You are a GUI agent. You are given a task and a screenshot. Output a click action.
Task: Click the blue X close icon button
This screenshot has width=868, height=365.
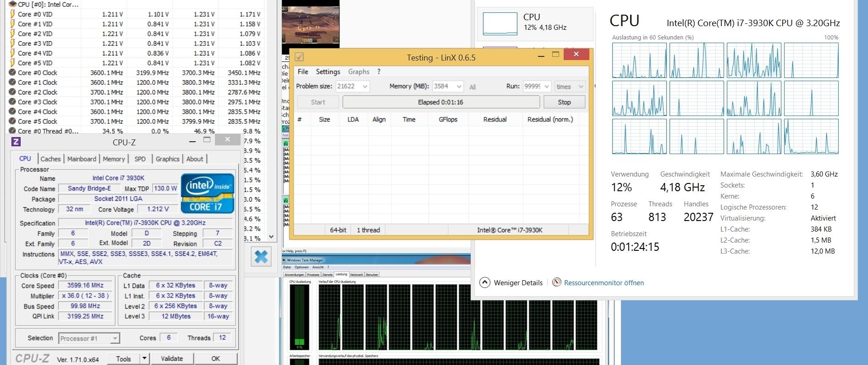click(261, 256)
